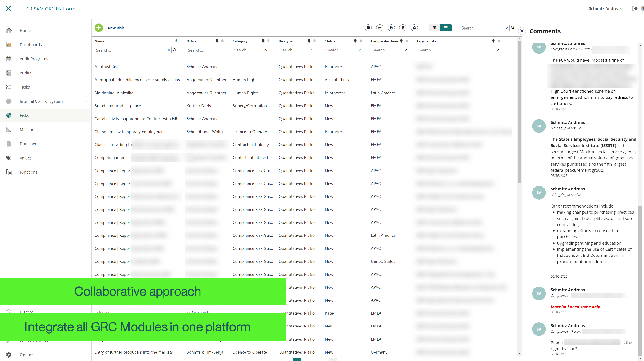
Task: Export risks to Excel file icon
Action: tap(391, 28)
